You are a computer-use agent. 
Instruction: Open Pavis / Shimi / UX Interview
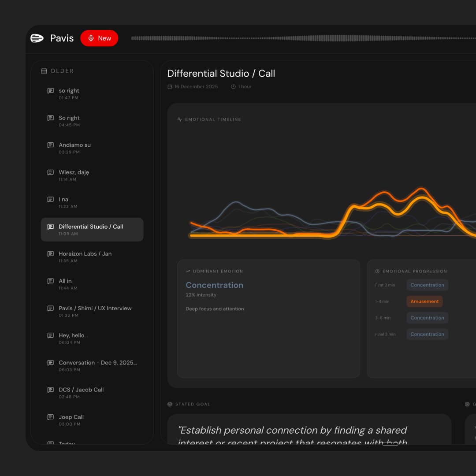(92, 311)
